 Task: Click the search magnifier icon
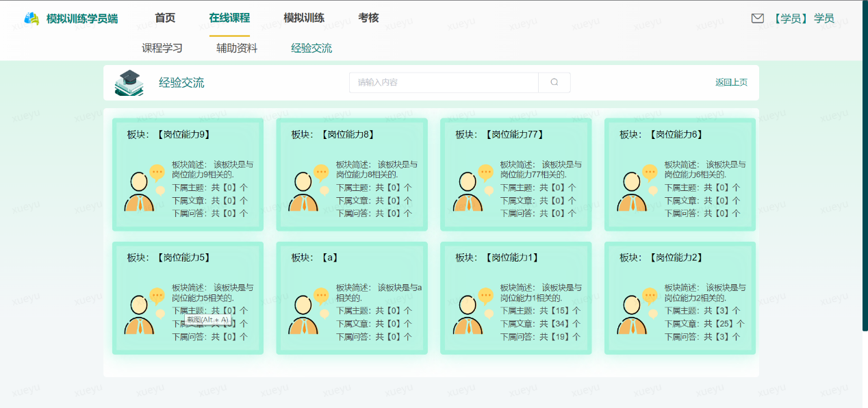click(554, 82)
